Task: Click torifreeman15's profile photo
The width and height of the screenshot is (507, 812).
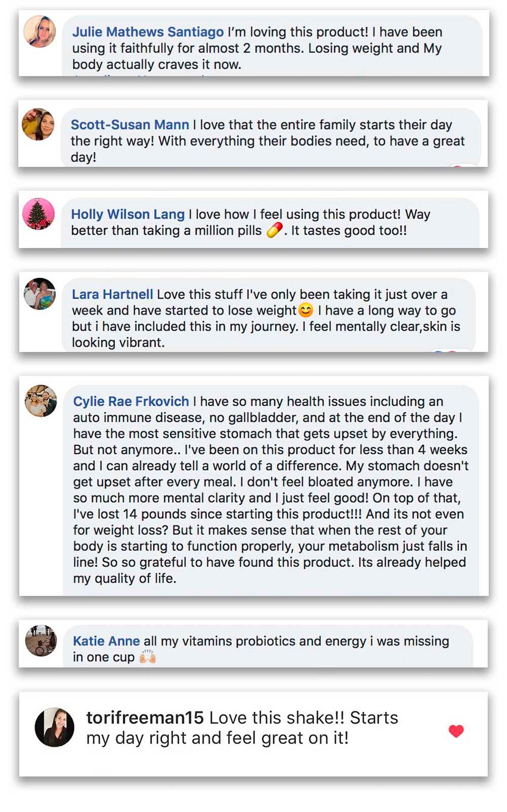Action: tap(54, 727)
